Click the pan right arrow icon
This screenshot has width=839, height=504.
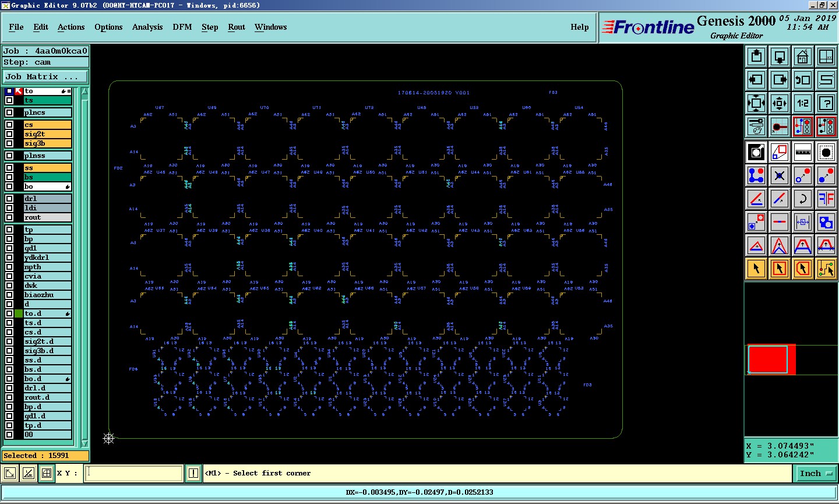coord(780,80)
